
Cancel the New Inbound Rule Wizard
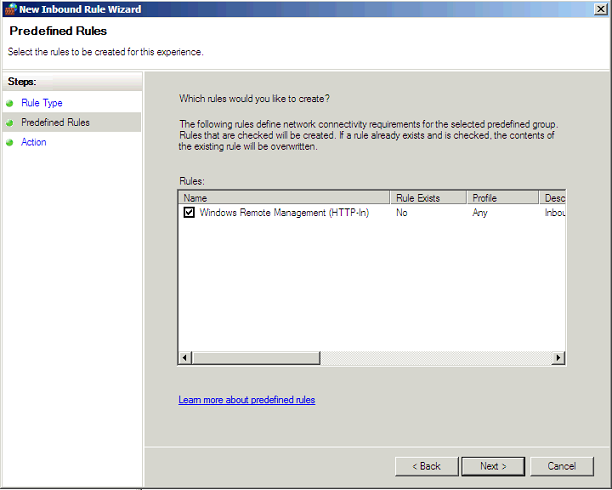[562, 466]
